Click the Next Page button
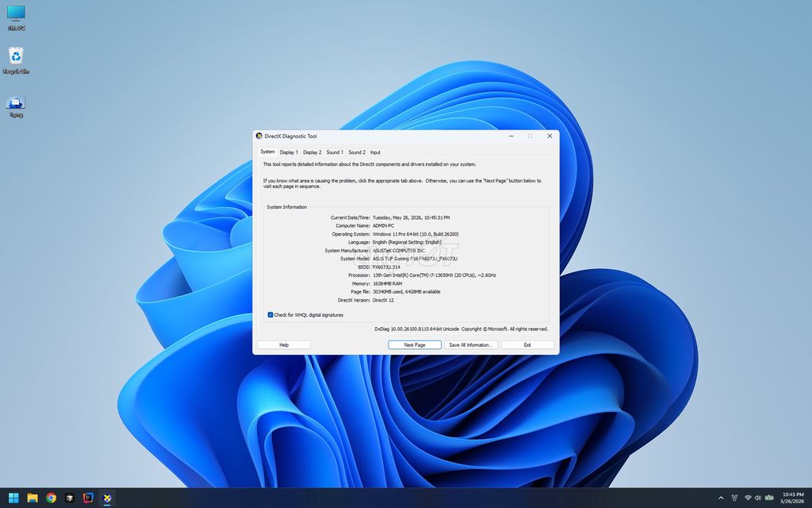The width and height of the screenshot is (812, 508). (415, 344)
